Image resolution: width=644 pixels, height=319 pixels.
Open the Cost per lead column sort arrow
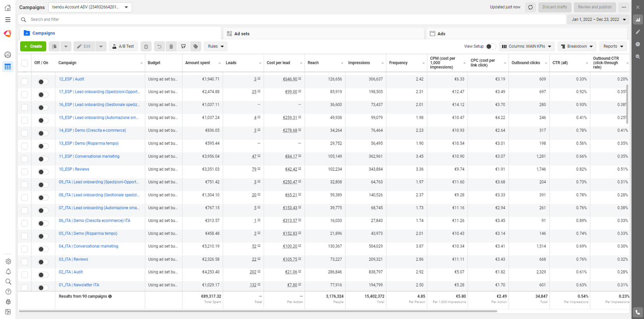[x=301, y=63]
